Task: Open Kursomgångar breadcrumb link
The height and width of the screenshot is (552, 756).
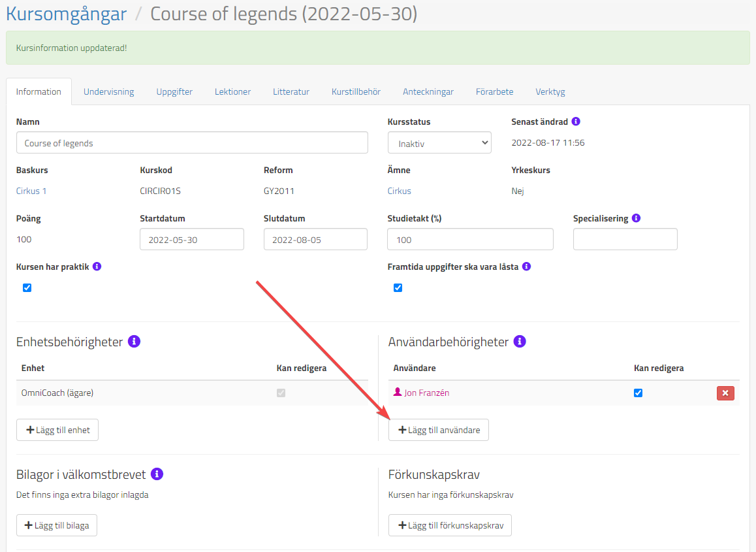Action: tap(66, 14)
